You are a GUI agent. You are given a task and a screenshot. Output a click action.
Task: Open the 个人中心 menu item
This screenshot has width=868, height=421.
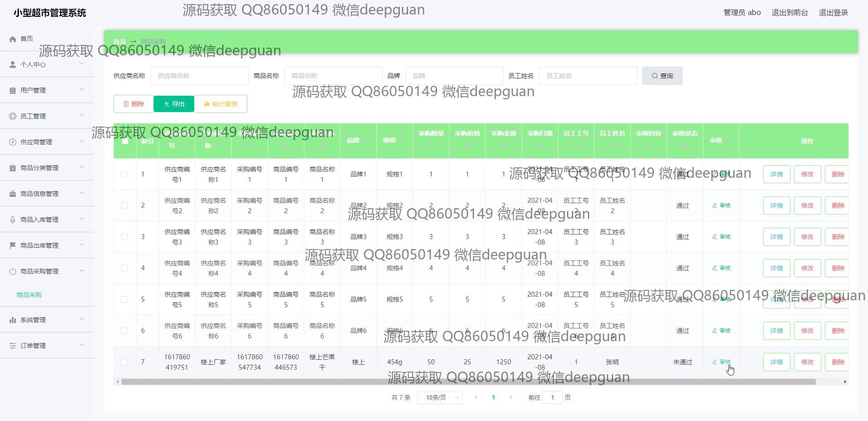pos(33,65)
